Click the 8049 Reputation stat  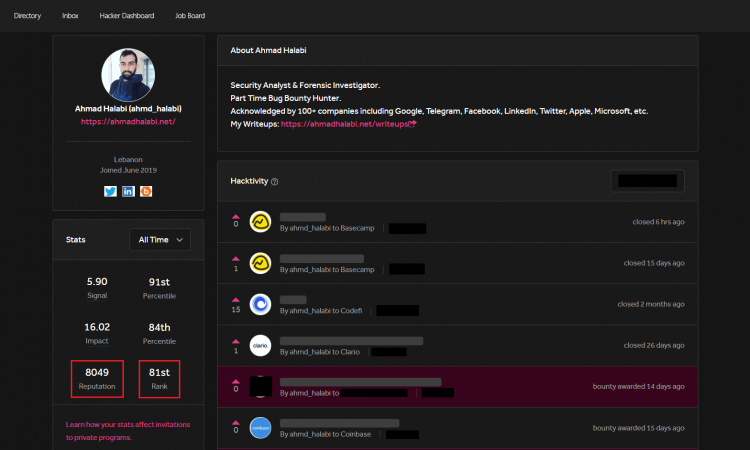click(x=97, y=379)
